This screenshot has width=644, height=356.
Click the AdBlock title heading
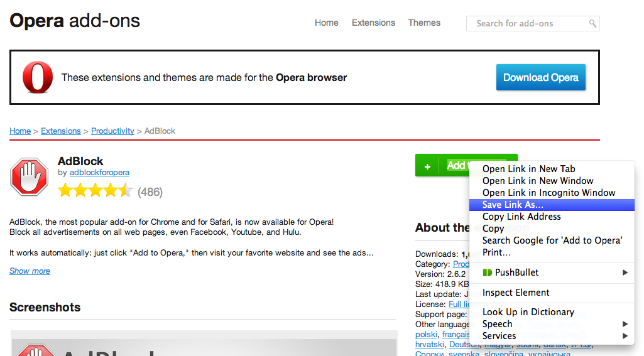[x=80, y=161]
